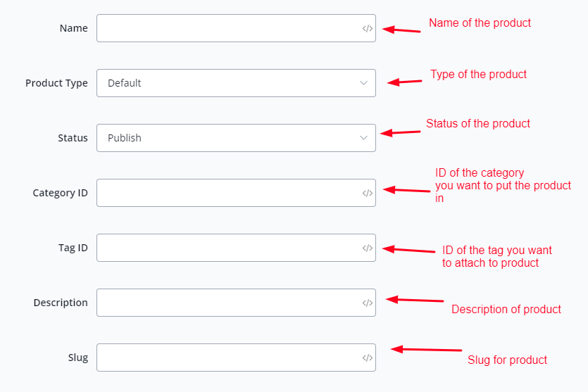Click the red "Slug for product" annotation
The width and height of the screenshot is (588, 392).
click(x=507, y=360)
